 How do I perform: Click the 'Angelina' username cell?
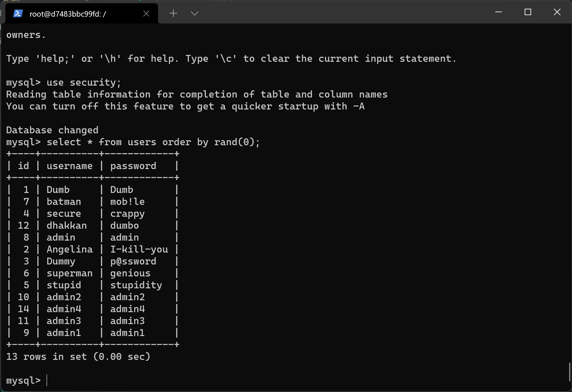click(69, 249)
